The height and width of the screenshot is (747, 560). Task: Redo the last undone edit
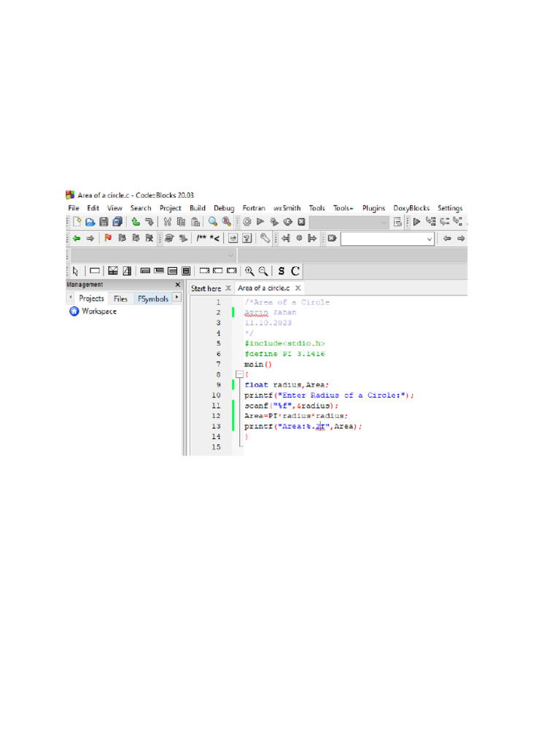149,222
